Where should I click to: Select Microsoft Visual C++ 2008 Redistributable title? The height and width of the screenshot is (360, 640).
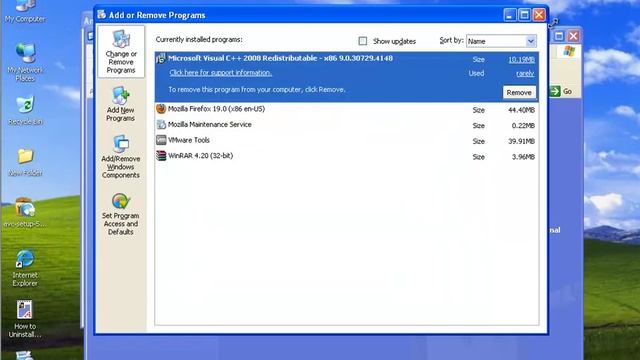click(x=280, y=58)
